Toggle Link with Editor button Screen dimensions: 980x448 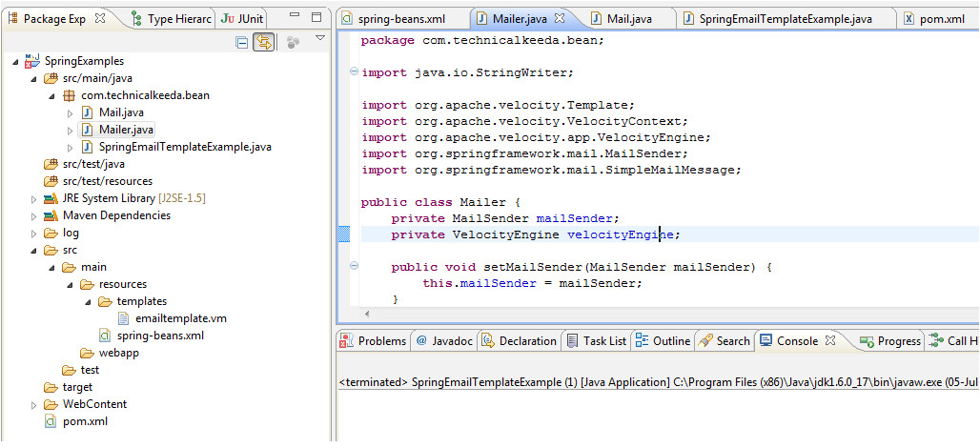pos(264,43)
